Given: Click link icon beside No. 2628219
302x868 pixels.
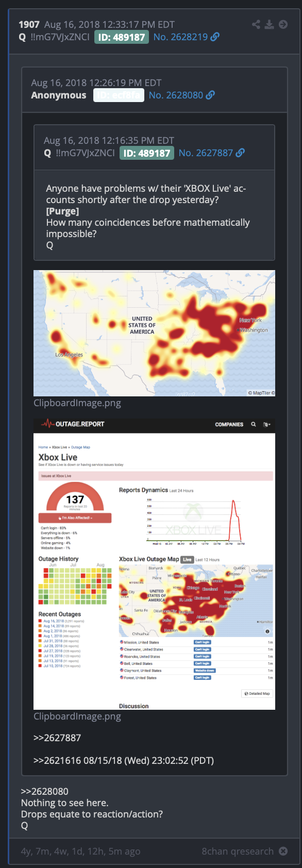Looking at the screenshot, I should (215, 37).
